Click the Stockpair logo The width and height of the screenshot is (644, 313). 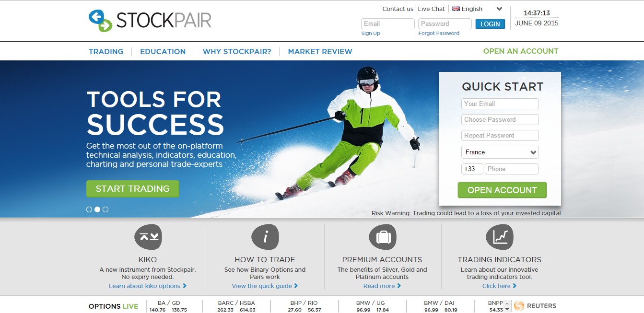150,21
